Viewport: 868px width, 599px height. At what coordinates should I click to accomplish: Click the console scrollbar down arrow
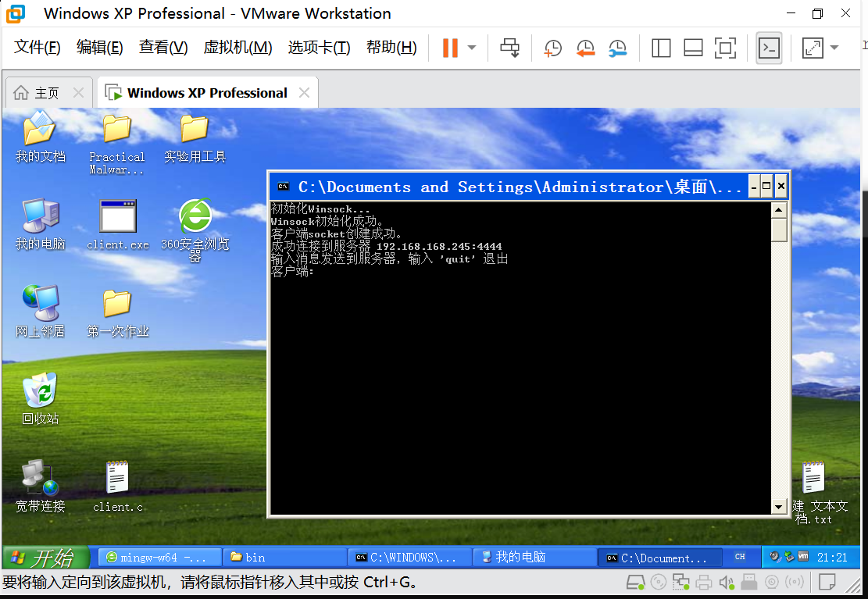779,507
